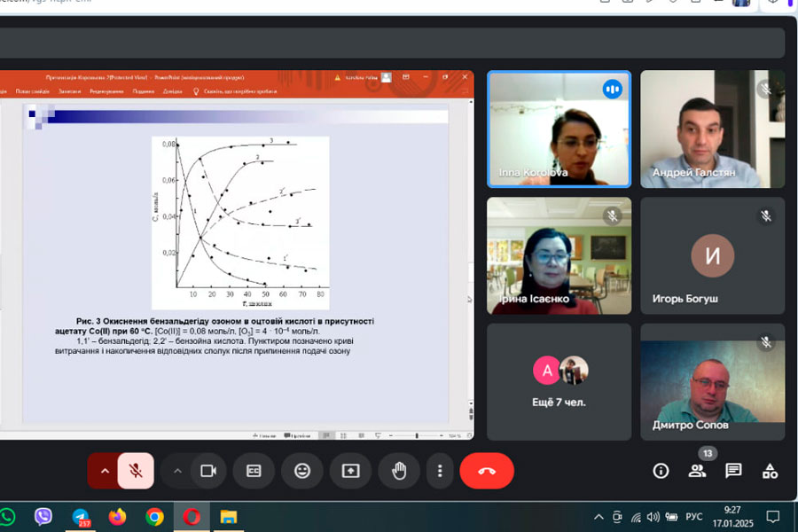This screenshot has height=532, width=798.
Task: Click the warning triangle in PowerPoint title bar
Action: (337, 78)
